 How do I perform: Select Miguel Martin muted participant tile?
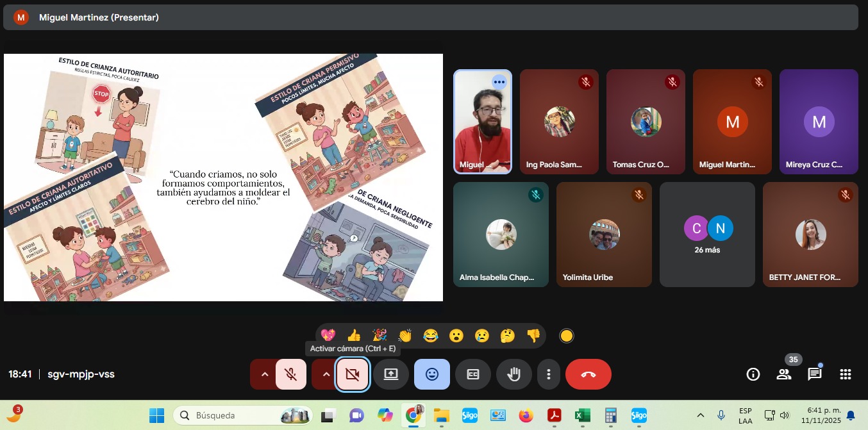pyautogui.click(x=732, y=122)
